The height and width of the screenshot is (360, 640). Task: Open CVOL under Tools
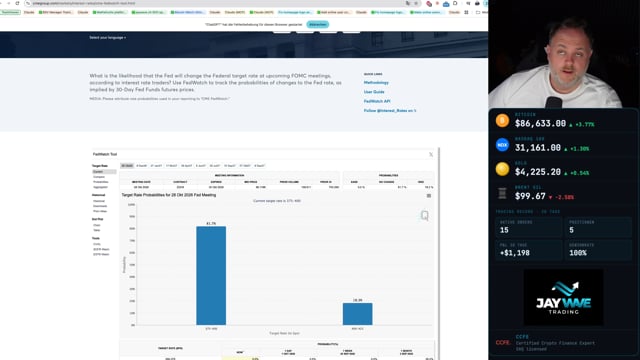pyautogui.click(x=97, y=244)
